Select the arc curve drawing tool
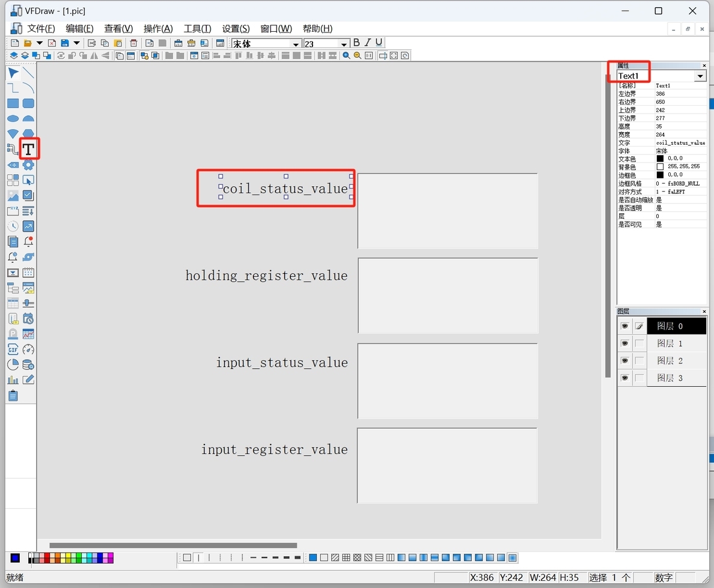The image size is (714, 588). point(28,88)
